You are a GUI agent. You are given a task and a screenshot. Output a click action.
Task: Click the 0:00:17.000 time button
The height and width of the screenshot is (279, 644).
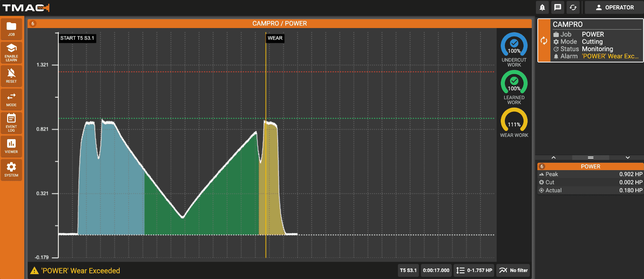(x=436, y=270)
